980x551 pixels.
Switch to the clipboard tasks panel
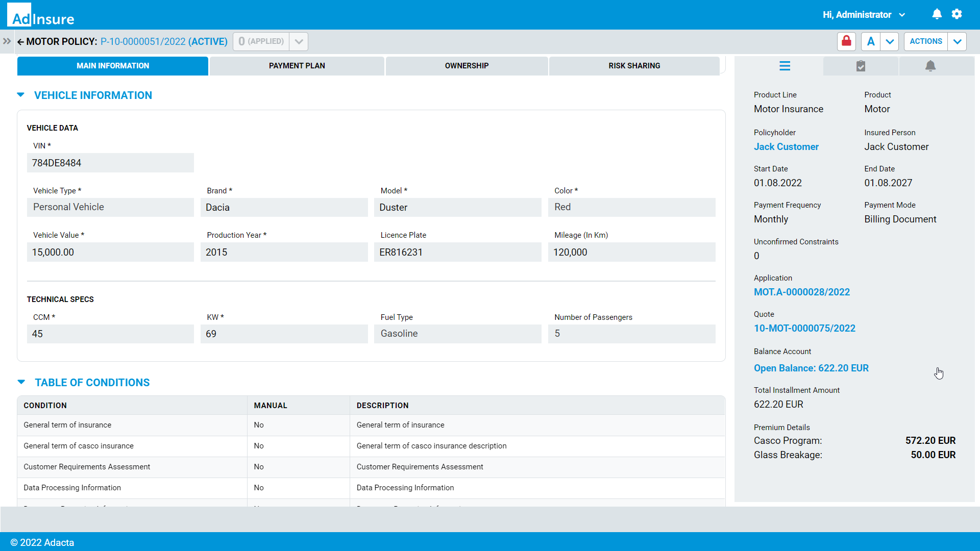click(861, 66)
